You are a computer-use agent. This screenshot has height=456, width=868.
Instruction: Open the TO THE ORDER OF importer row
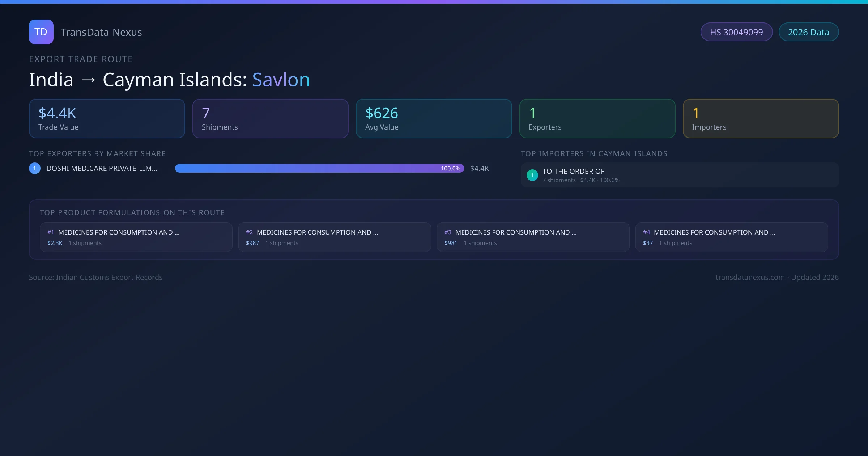[680, 175]
